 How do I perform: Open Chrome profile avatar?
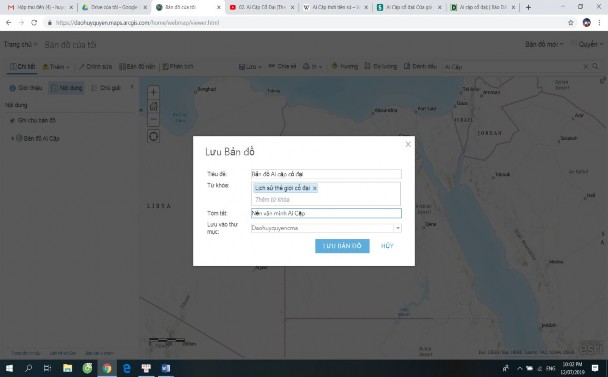click(586, 22)
